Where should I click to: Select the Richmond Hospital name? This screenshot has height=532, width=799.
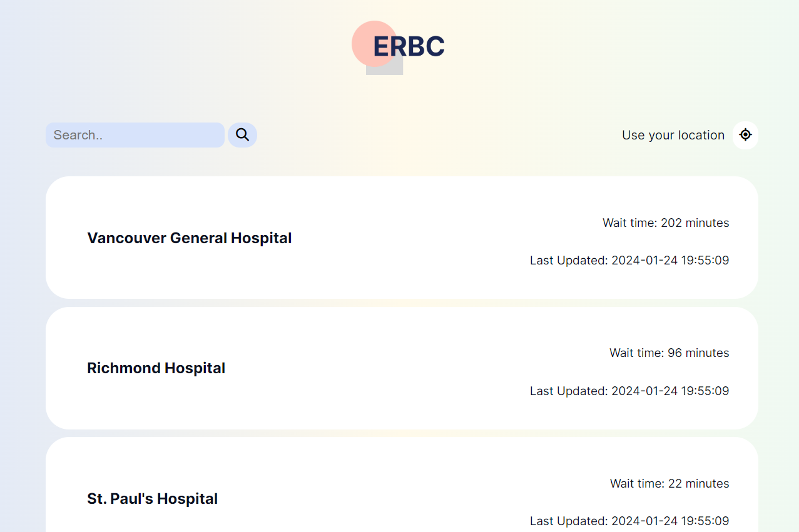pos(156,368)
